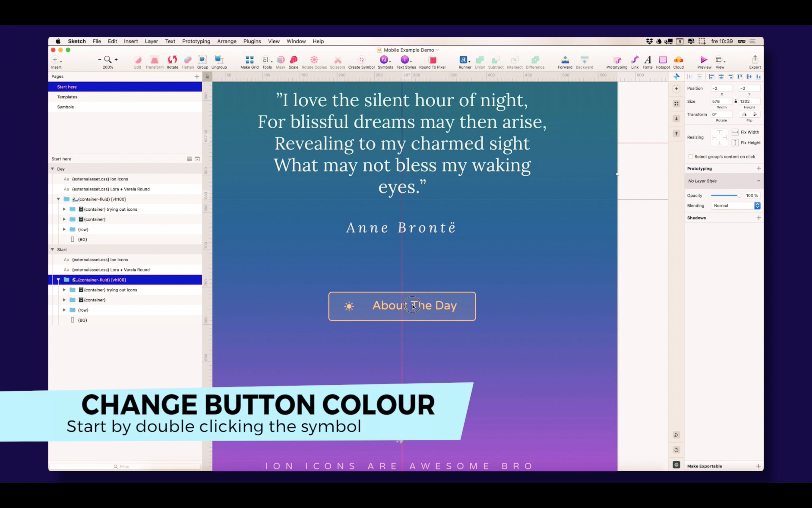Click the clock showing fre 10:39

[722, 41]
